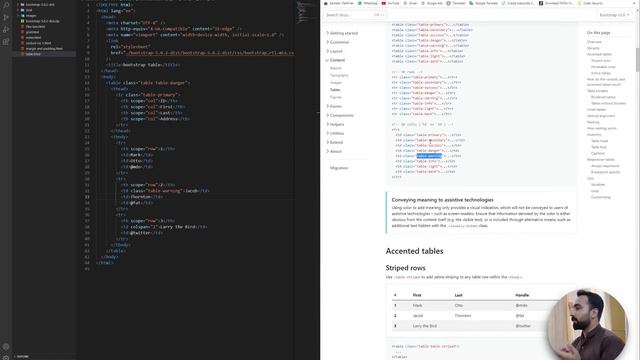Click the browser page vertical scrollbar thumb

tap(638, 59)
